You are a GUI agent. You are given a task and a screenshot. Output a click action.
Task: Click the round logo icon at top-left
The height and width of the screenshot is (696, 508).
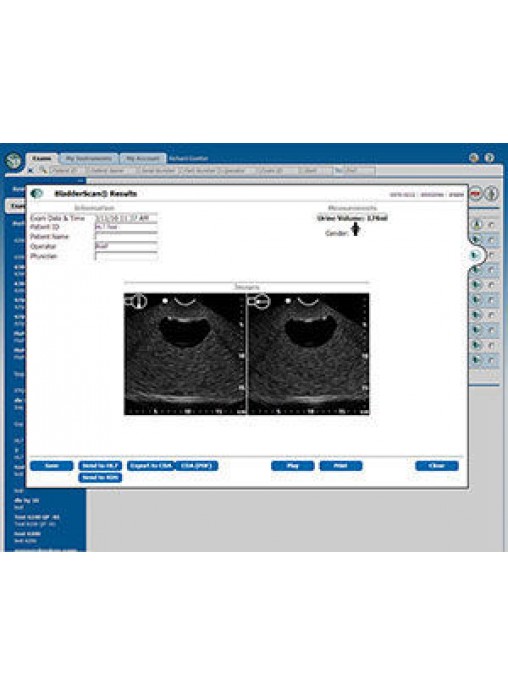pyautogui.click(x=14, y=160)
